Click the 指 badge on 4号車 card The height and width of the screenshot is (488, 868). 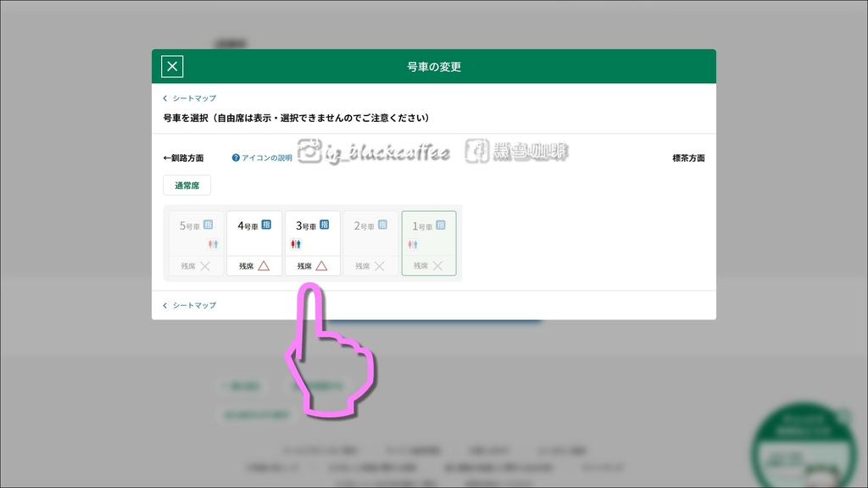(267, 224)
